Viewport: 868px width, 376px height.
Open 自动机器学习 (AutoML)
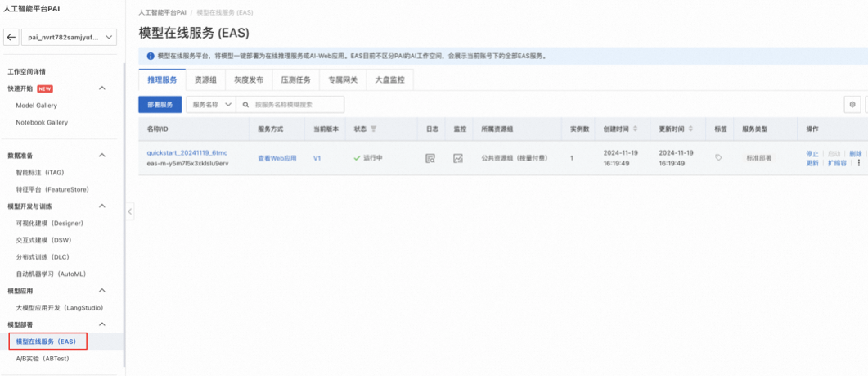pos(51,274)
